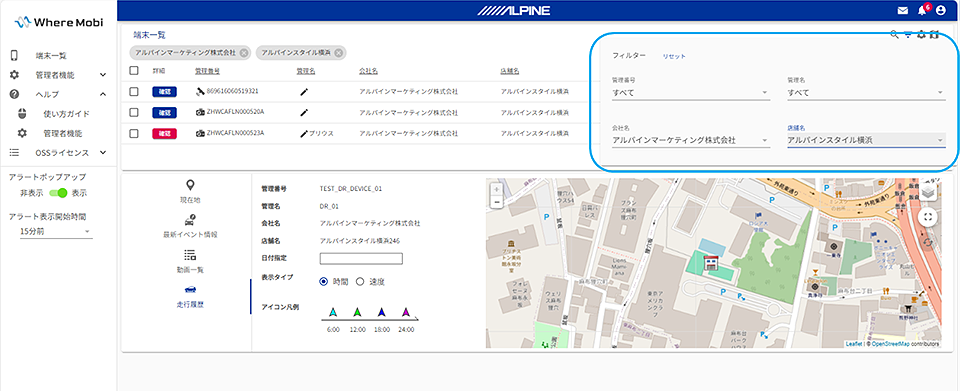The image size is (960, 391).
Task: Open the table settings gear icon
Action: click(921, 35)
